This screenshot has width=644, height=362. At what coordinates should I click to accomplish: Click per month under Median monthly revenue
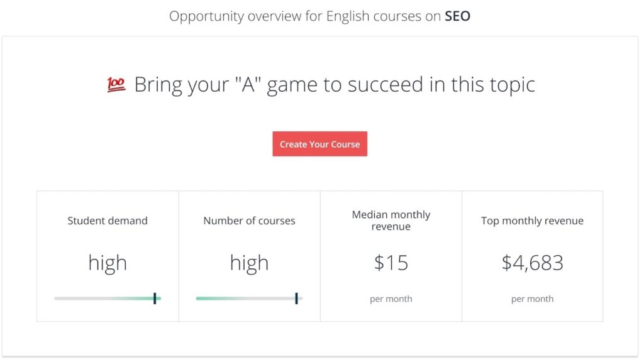(x=391, y=299)
